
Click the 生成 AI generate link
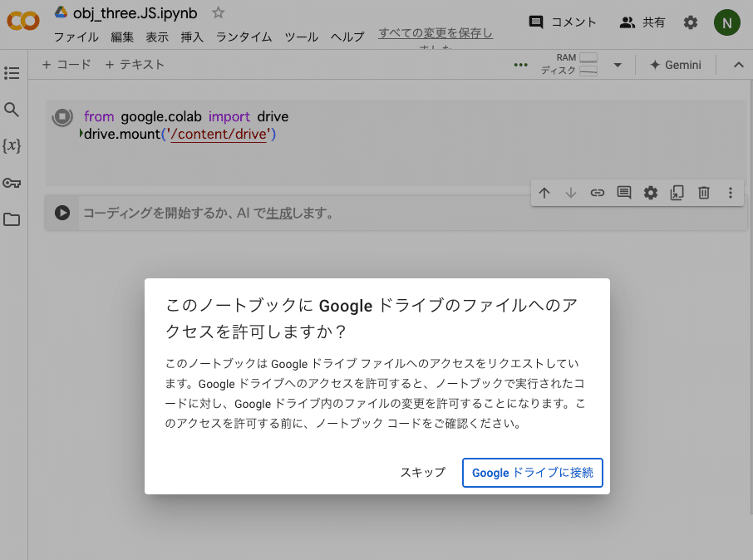coord(279,213)
